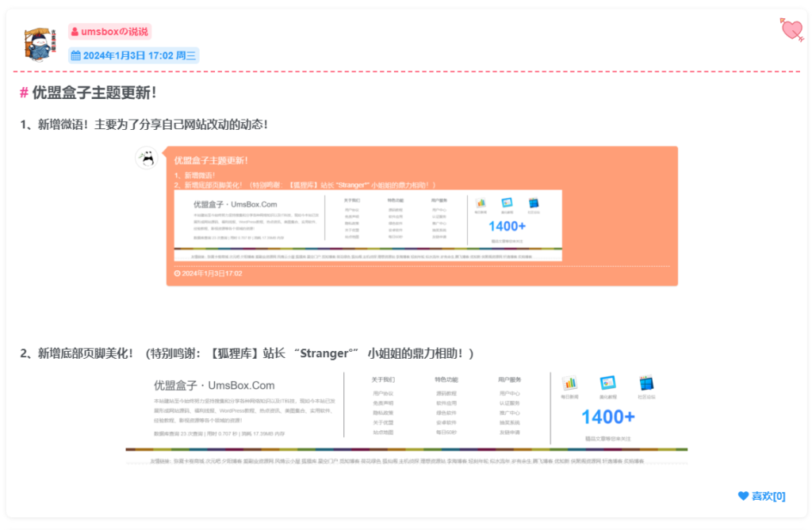Click 友链申请 in the large footer image
The height and width of the screenshot is (530, 812).
[x=510, y=433]
